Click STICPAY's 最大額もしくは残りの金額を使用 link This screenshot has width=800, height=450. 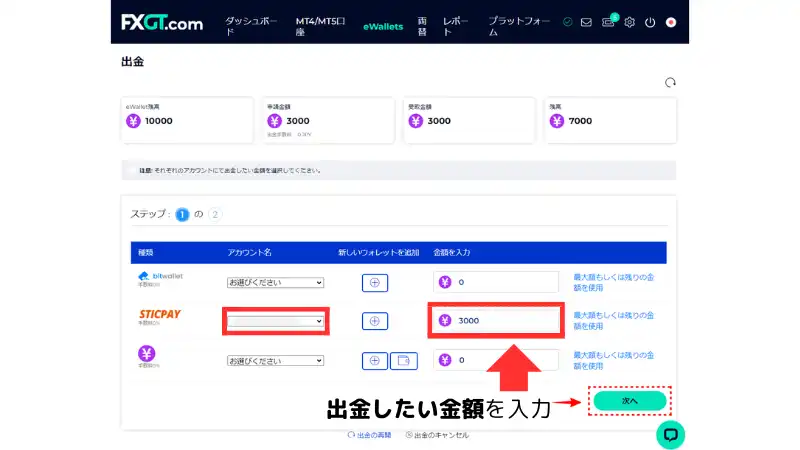tap(613, 320)
